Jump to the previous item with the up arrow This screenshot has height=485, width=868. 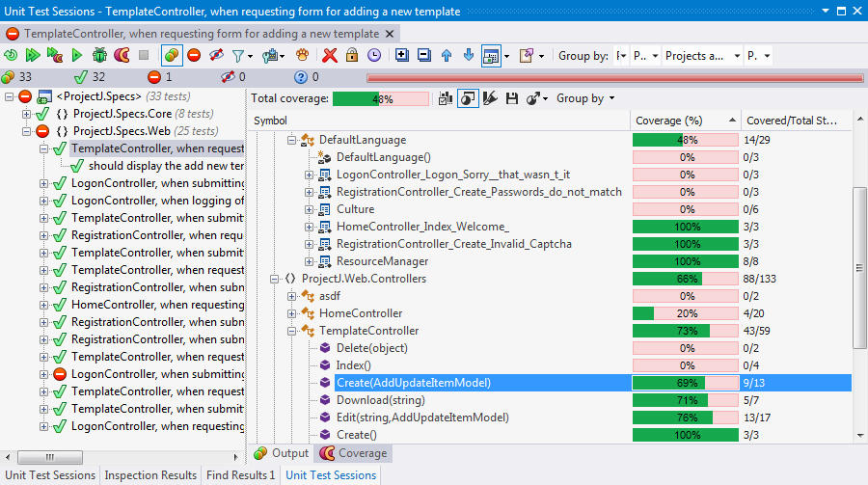[x=447, y=56]
